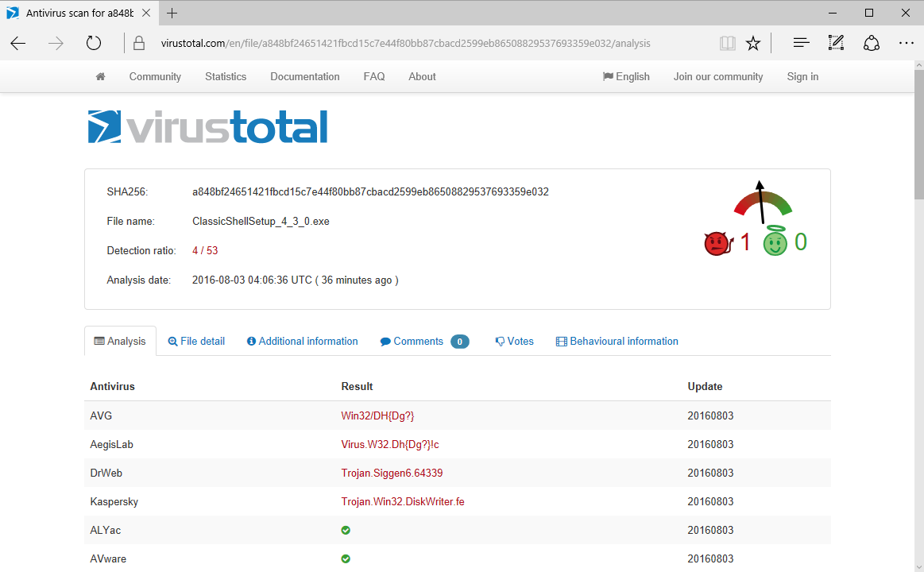Click DrWeb in the antivirus list
This screenshot has height=572, width=924.
(106, 473)
